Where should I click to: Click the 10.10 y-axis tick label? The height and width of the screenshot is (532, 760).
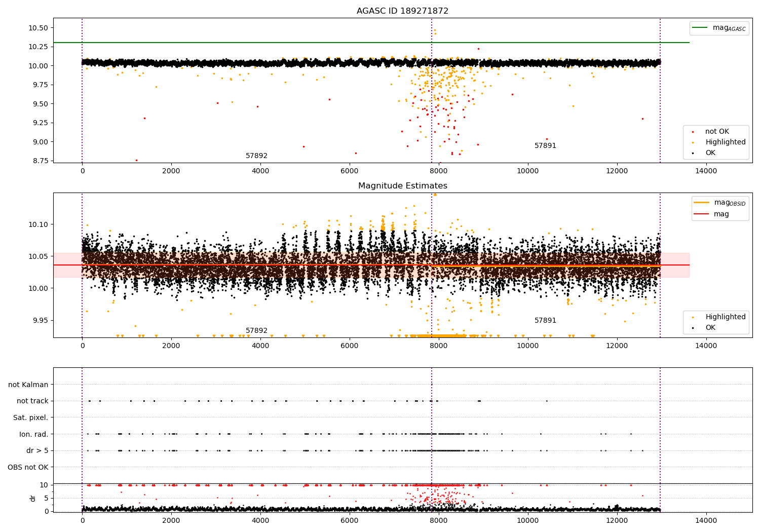(x=38, y=224)
